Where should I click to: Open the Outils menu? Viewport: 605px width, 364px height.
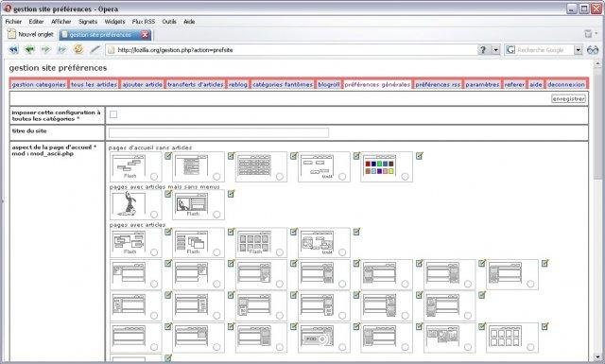(169, 22)
